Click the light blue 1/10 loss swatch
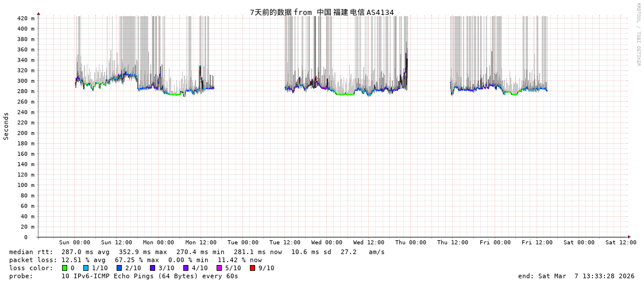Image resolution: width=644 pixels, height=284 pixels. [x=86, y=268]
